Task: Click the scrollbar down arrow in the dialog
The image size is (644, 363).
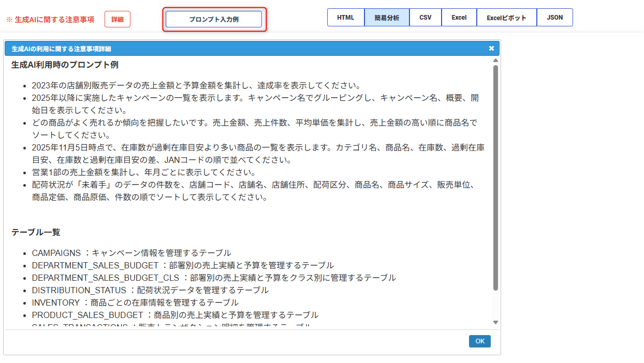Action: pos(495,322)
